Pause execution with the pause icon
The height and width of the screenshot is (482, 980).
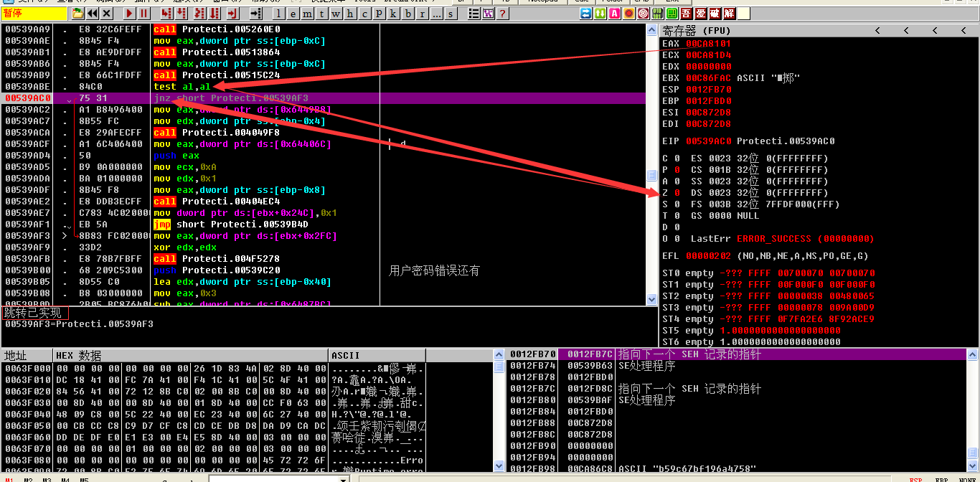[x=143, y=14]
